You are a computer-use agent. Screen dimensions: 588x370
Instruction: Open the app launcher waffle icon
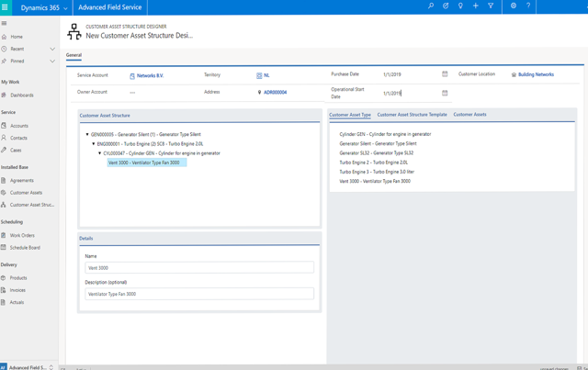(6, 7)
